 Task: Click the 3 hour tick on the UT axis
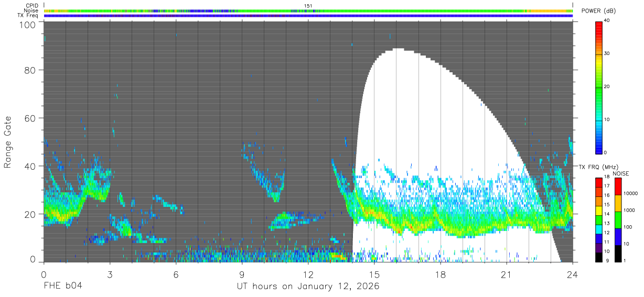110,274
